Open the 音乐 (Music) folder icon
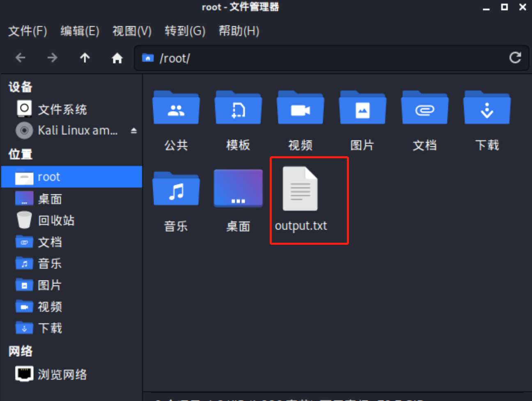532x401 pixels. [176, 189]
